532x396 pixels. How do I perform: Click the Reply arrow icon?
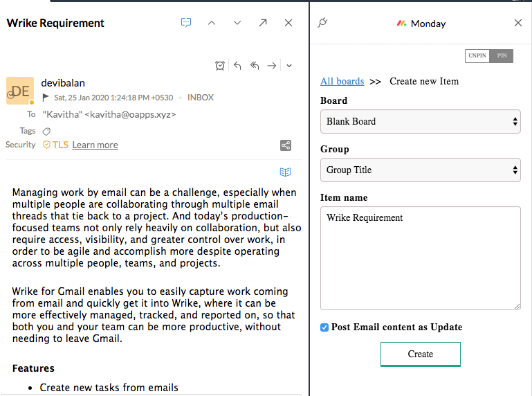pyautogui.click(x=237, y=65)
